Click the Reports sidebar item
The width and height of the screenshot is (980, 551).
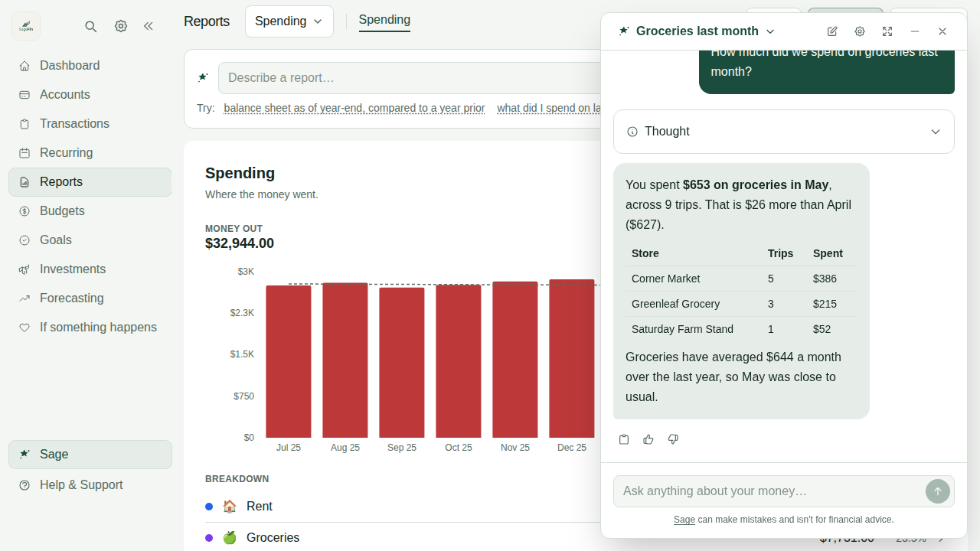pyautogui.click(x=90, y=182)
